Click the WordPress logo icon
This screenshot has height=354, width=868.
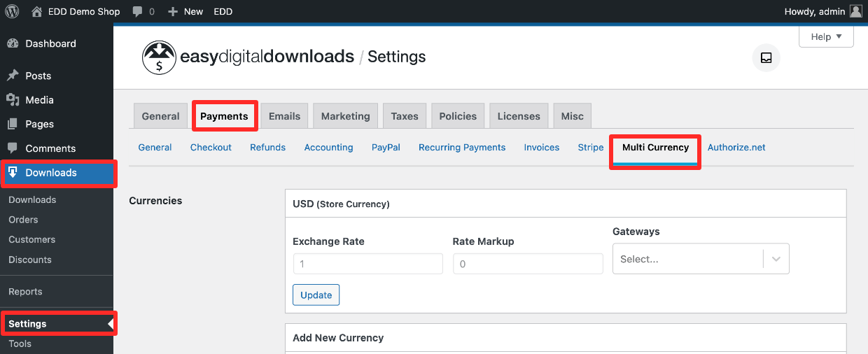[13, 11]
